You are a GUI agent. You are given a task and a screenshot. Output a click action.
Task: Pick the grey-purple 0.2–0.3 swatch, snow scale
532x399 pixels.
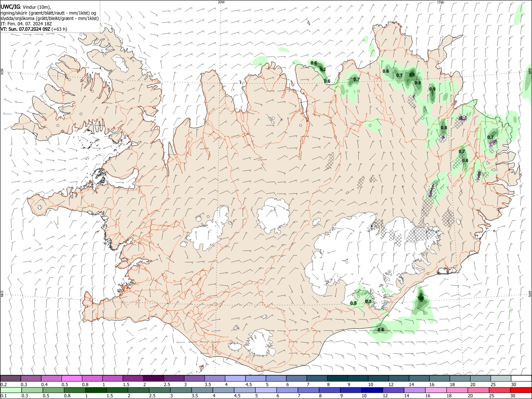(10, 378)
